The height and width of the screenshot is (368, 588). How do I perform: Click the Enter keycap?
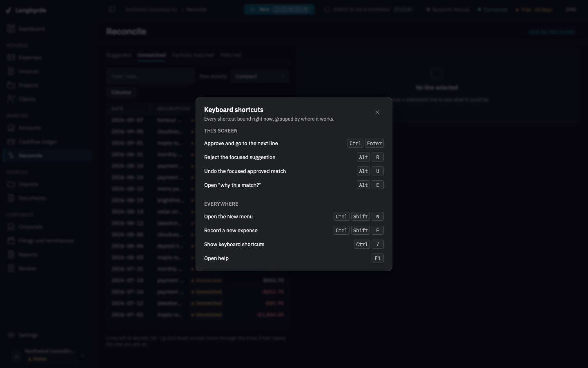(374, 144)
